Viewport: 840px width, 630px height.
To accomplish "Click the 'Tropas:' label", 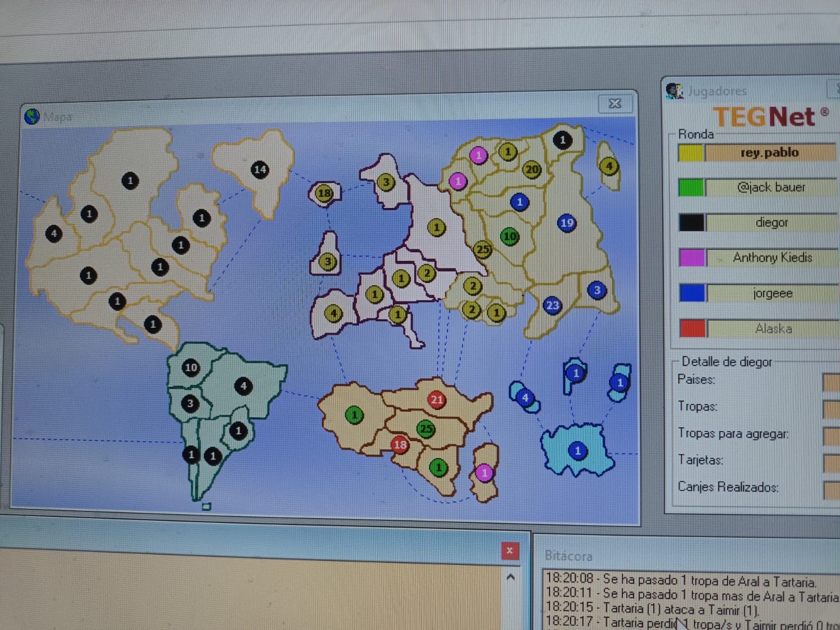I will (698, 406).
